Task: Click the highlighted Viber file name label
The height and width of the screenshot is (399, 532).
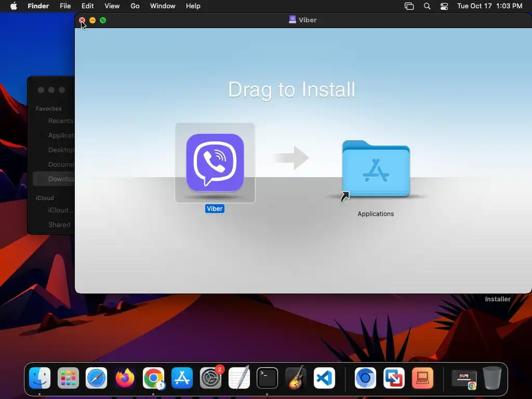Action: pos(215,209)
